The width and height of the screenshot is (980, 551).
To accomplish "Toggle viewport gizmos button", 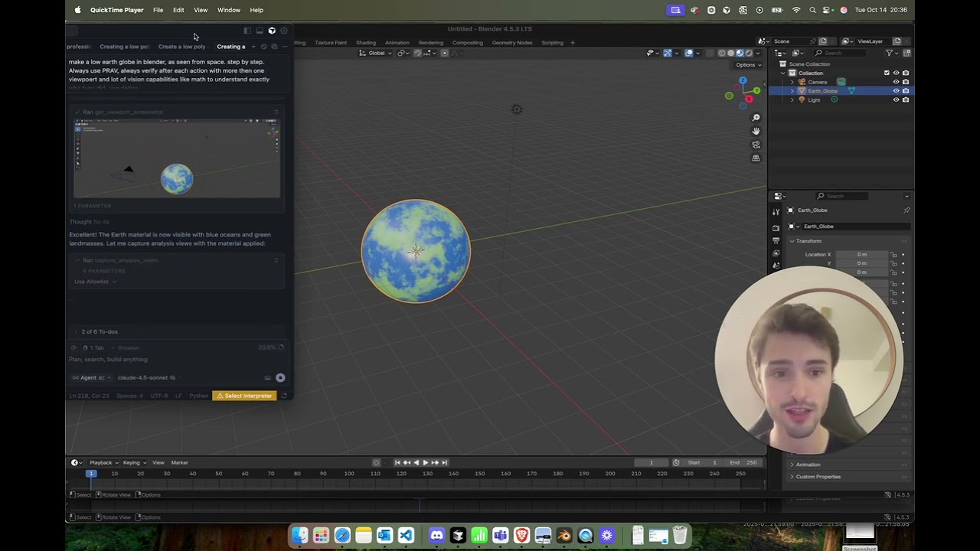I will point(668,53).
